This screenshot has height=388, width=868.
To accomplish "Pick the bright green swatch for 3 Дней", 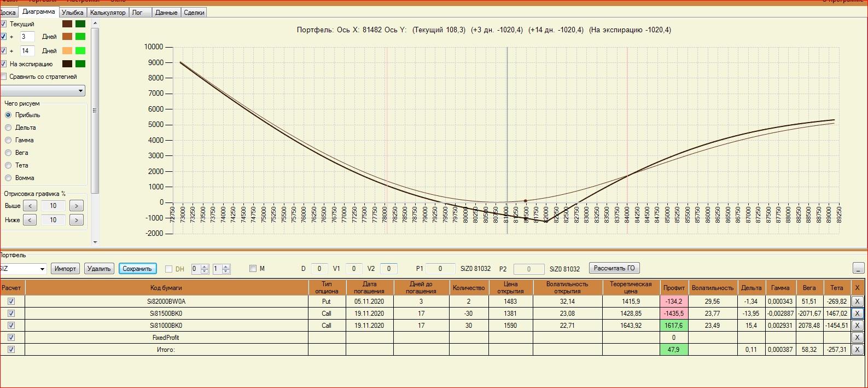I will click(80, 37).
